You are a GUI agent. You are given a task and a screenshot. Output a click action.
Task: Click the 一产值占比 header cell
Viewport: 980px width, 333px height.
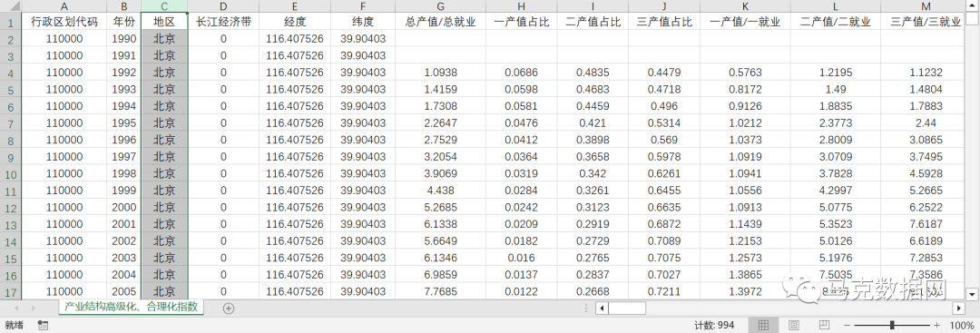tap(522, 22)
